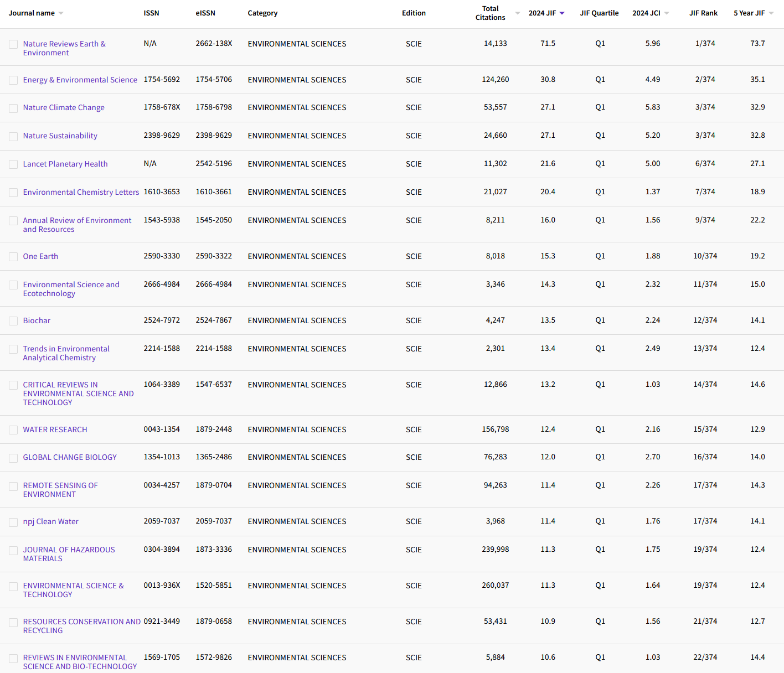
Task: Click the eISSN column header
Action: [205, 13]
